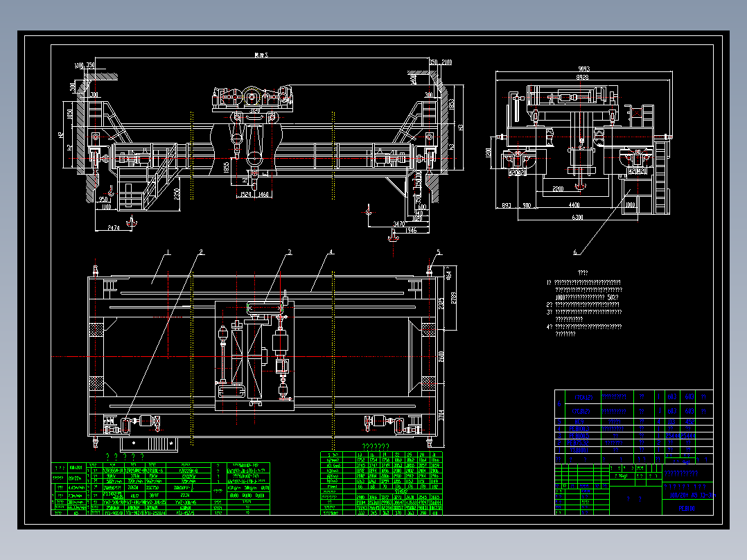Click the 8928 dimension in side view
The height and width of the screenshot is (560, 747).
582,77
